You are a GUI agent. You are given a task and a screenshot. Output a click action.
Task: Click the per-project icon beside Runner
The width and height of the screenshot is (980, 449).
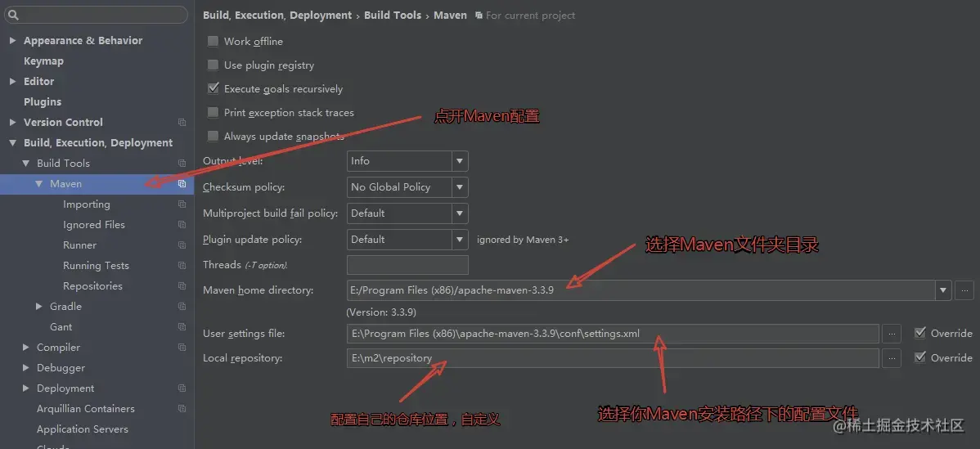click(182, 245)
